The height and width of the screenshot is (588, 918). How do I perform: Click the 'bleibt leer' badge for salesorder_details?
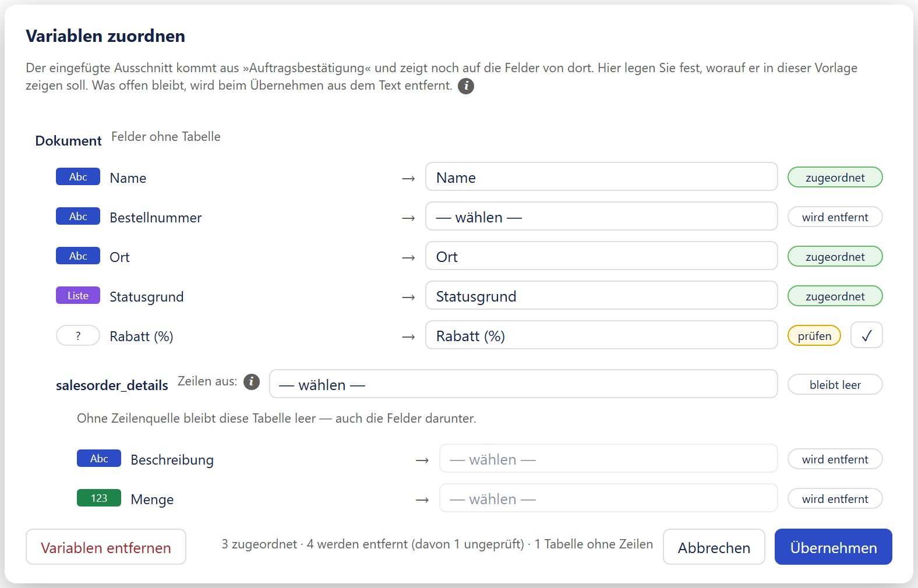[x=835, y=385]
